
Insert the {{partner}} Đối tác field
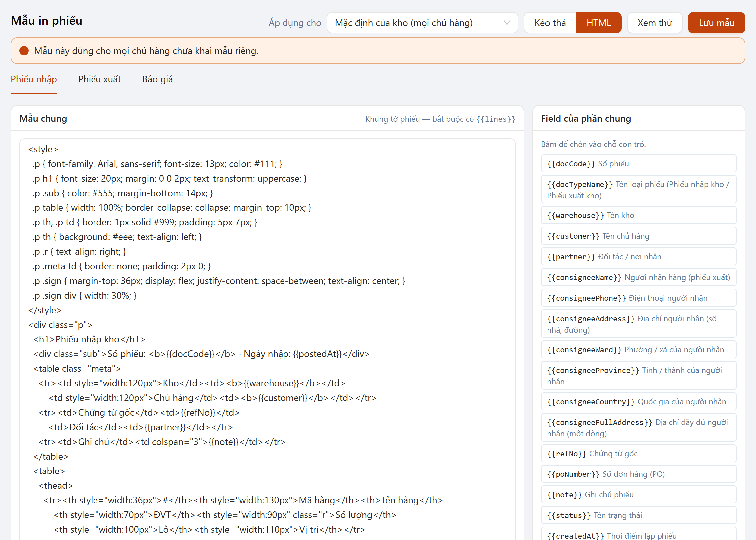pyautogui.click(x=639, y=257)
